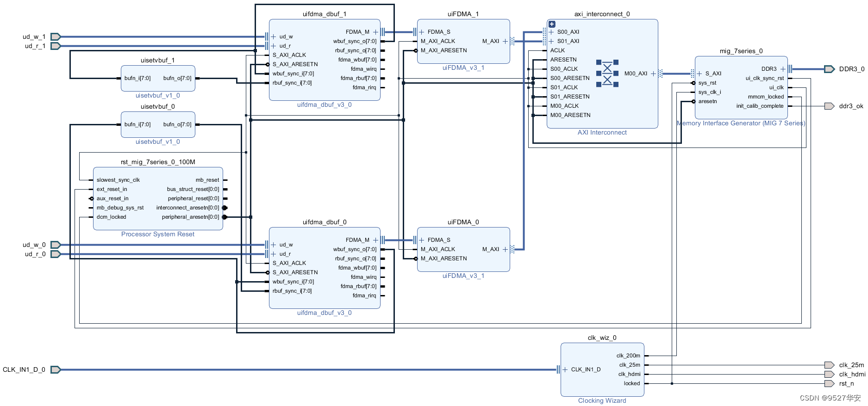868x406 pixels.
Task: Select the uifdma_dbuf_1 block title
Action: point(325,14)
